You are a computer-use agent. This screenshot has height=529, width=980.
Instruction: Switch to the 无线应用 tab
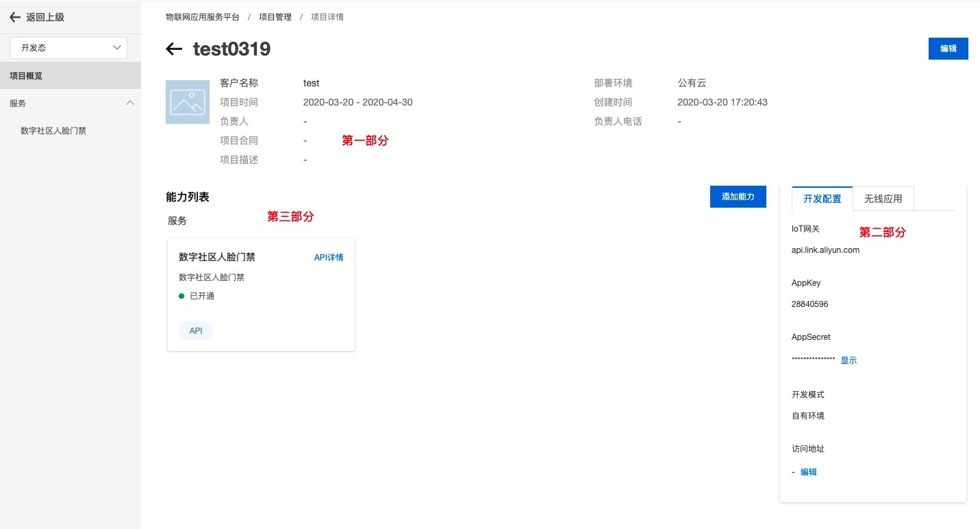click(883, 199)
